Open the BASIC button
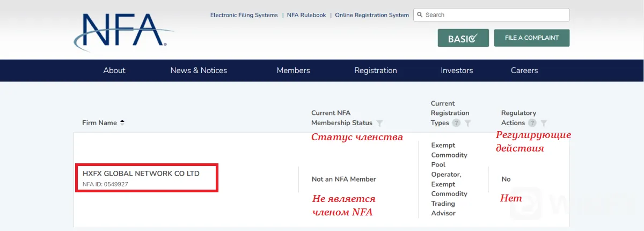Screen dimensions: 644x231 tap(463, 38)
